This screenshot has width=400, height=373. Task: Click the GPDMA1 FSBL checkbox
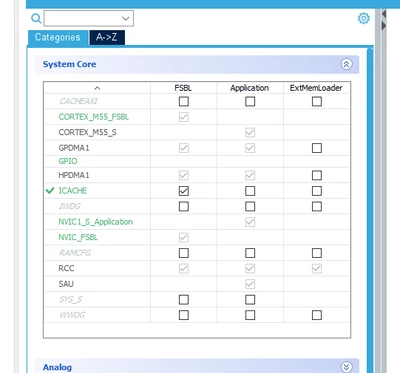coord(184,148)
